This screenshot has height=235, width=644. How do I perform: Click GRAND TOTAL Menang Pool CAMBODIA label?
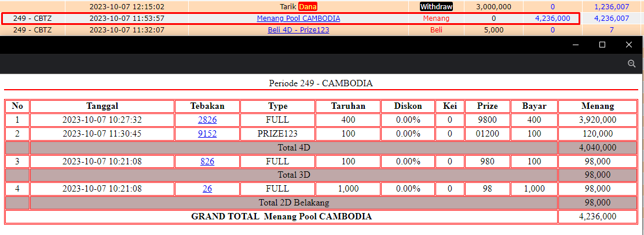281,216
